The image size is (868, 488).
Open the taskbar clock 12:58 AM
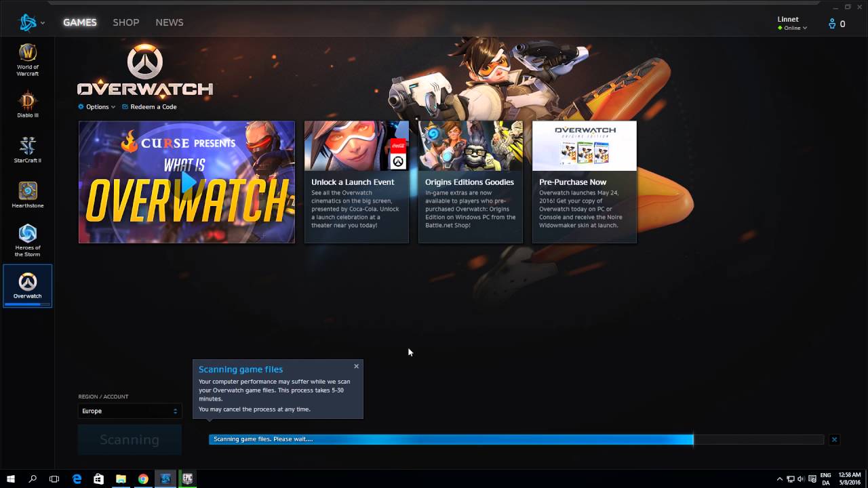[850, 479]
